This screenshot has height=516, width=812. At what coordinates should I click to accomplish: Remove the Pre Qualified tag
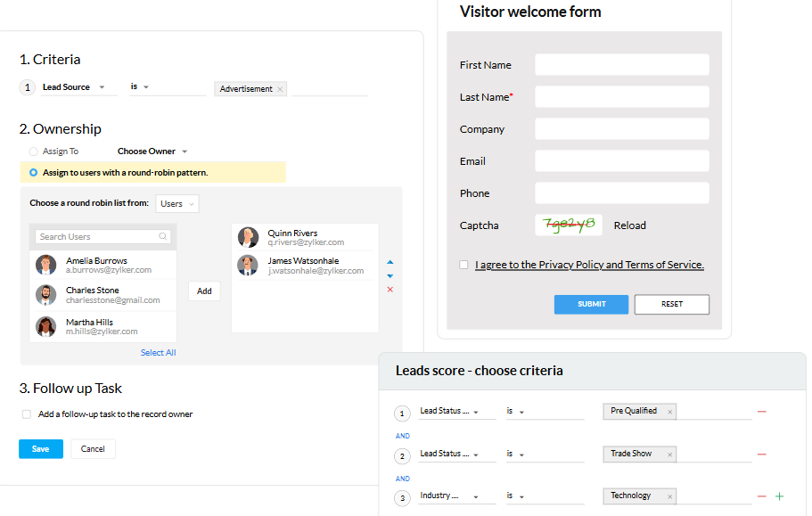pyautogui.click(x=669, y=412)
